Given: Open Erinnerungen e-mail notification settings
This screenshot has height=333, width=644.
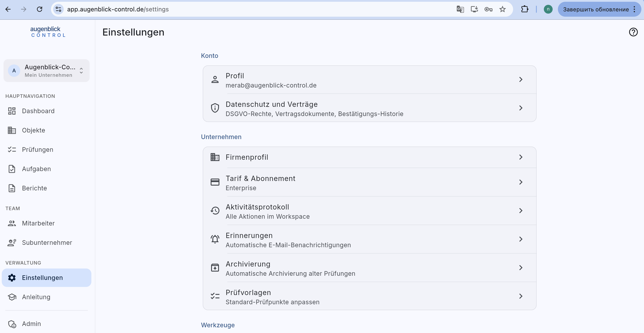Looking at the screenshot, I should [369, 239].
